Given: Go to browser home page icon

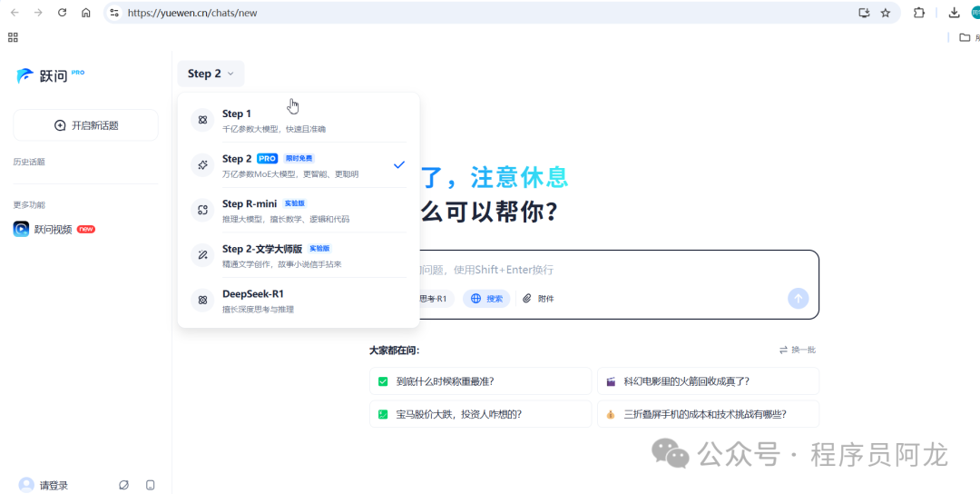Looking at the screenshot, I should click(86, 13).
